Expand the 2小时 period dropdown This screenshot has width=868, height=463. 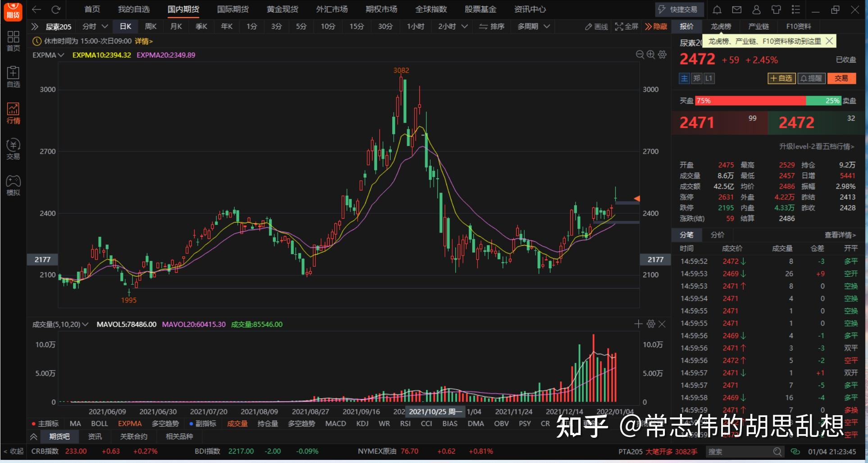tap(465, 27)
